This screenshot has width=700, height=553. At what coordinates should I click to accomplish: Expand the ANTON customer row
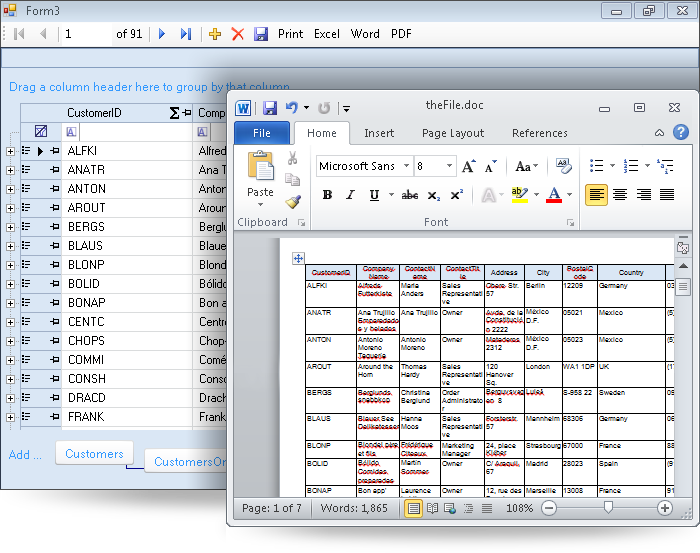point(10,190)
